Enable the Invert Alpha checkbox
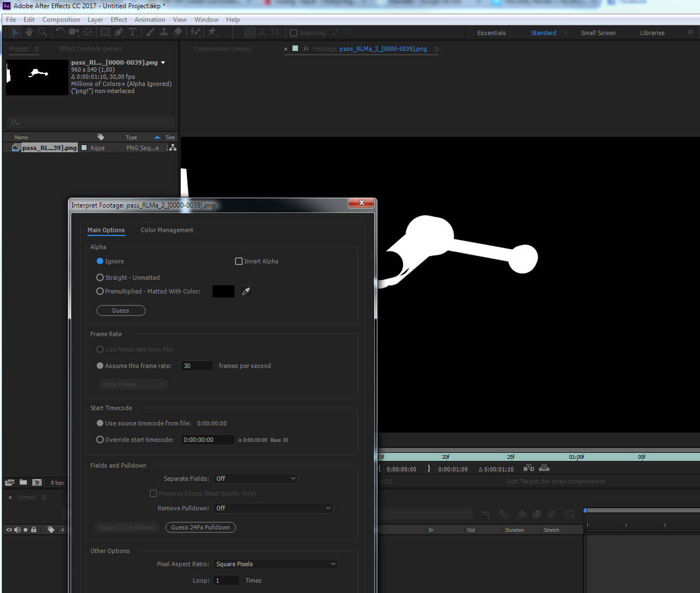Image resolution: width=700 pixels, height=593 pixels. click(239, 261)
